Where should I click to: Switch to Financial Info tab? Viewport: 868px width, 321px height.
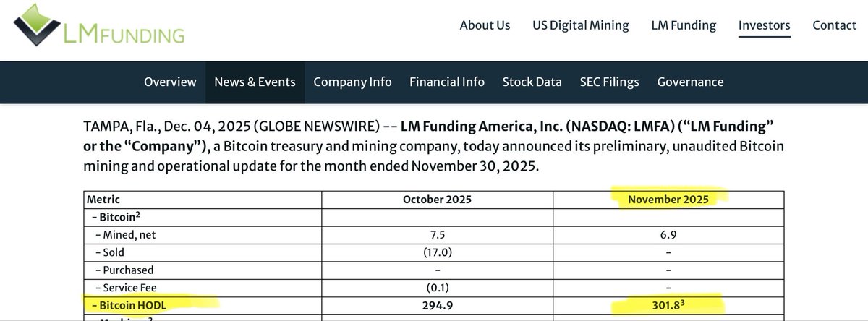(x=447, y=82)
